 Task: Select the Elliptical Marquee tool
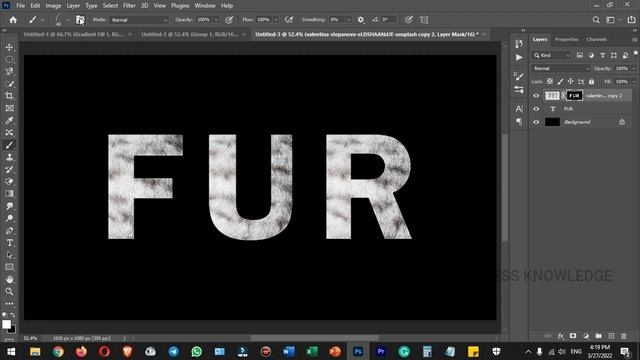point(9,60)
